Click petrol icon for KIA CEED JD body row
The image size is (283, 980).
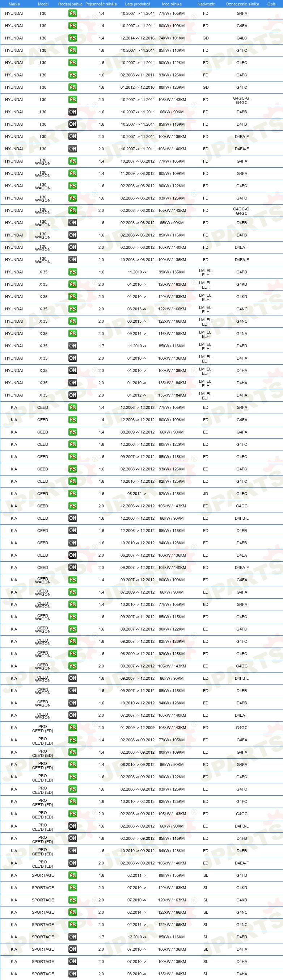coord(73,493)
